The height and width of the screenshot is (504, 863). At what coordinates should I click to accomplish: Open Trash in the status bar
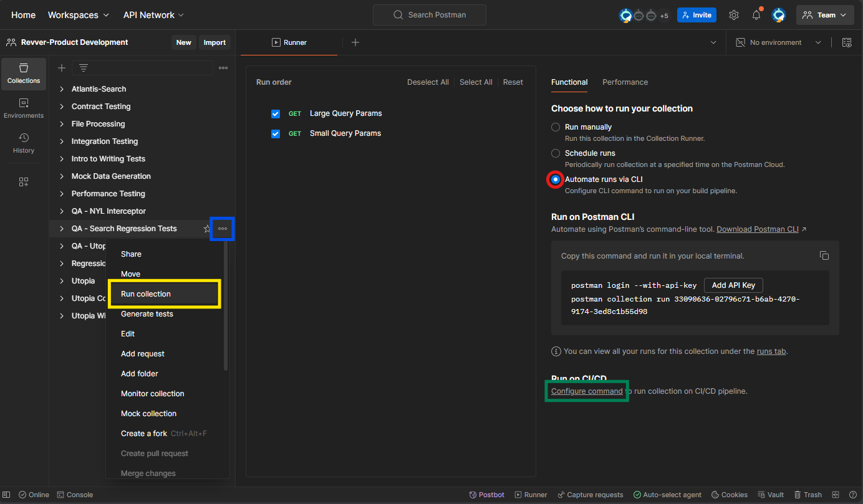[x=808, y=495]
